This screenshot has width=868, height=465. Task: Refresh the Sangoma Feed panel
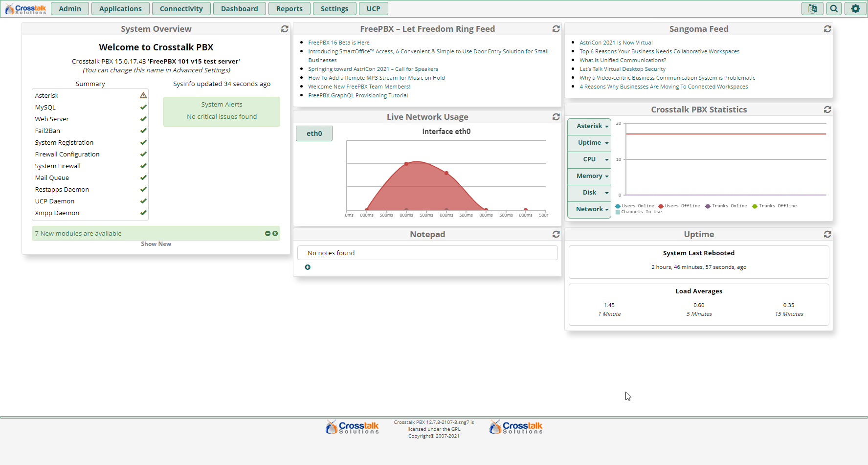point(827,29)
